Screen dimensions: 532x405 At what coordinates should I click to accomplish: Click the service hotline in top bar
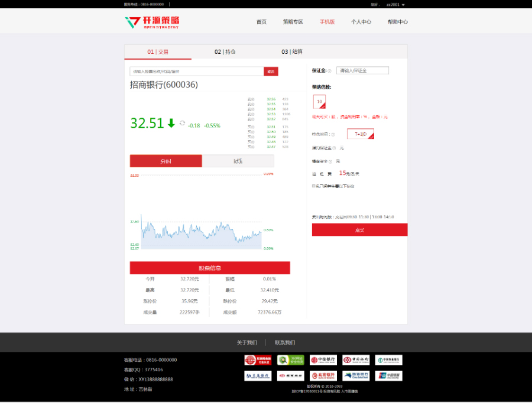144,4
